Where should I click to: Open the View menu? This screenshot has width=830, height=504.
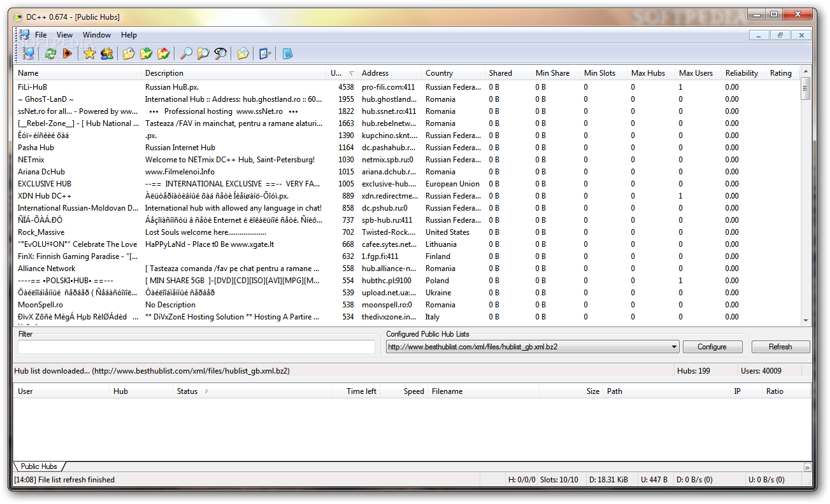[x=64, y=35]
